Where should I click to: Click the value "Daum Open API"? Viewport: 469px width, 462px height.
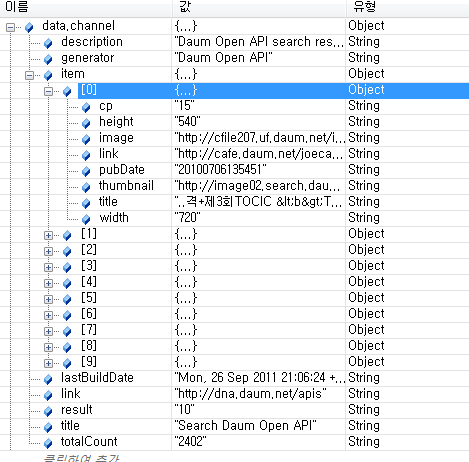pos(223,58)
